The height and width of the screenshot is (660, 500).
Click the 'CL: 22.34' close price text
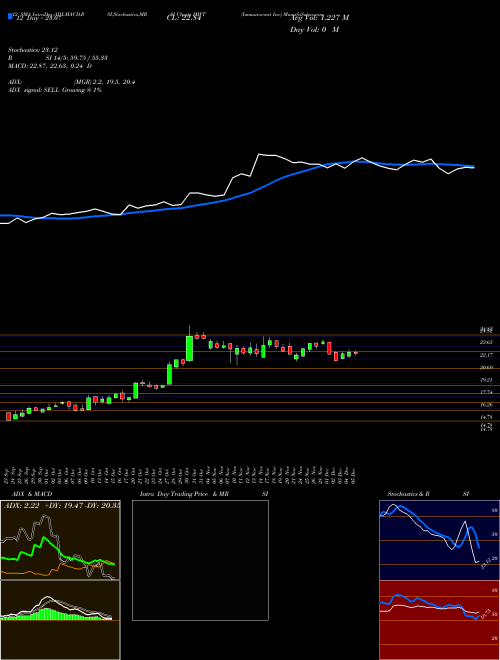click(x=183, y=18)
